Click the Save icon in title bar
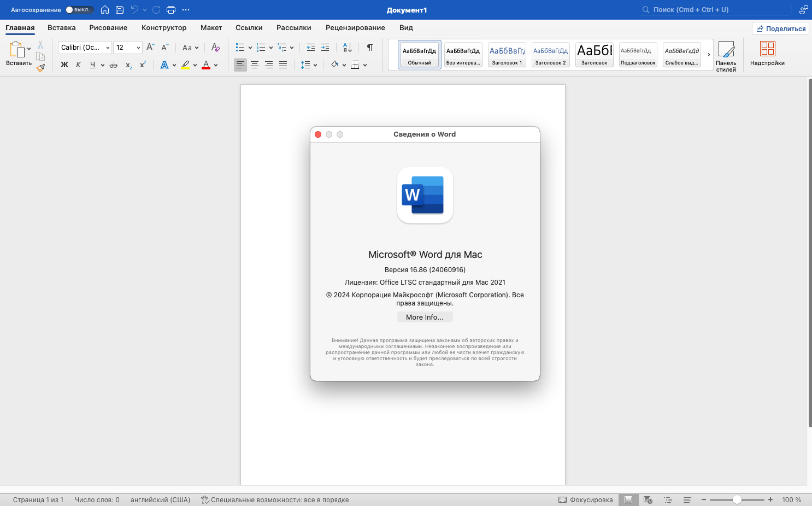Screen dimensions: 812x506 120,10
